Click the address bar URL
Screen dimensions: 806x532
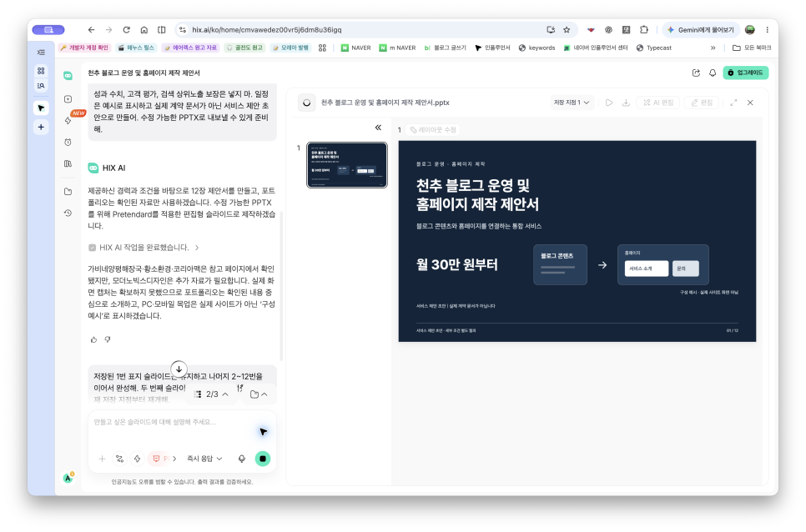point(266,30)
